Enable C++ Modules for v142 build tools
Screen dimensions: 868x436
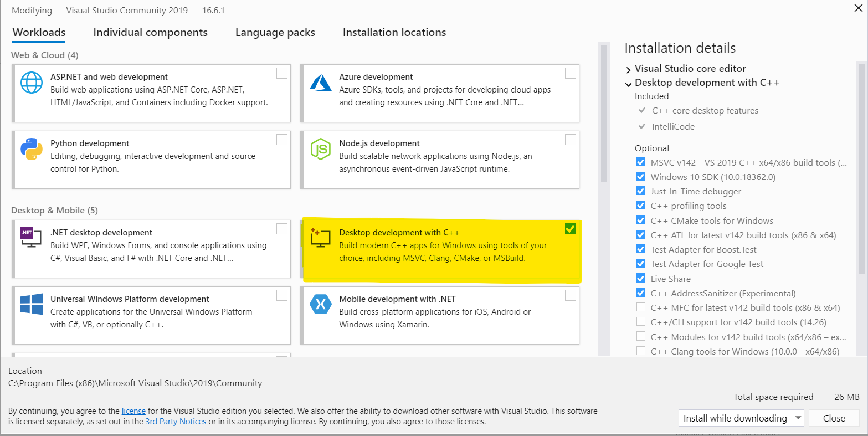pyautogui.click(x=641, y=336)
